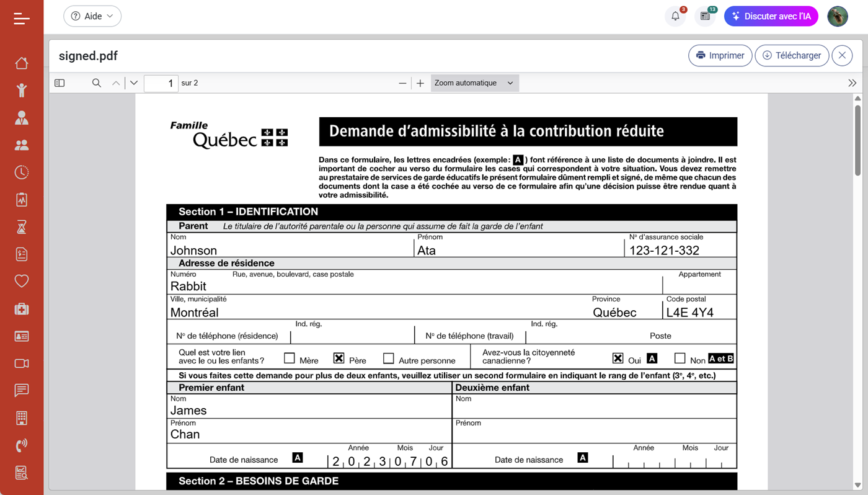The image size is (868, 495).
Task: Toggle the PDF viewer sidebar panel
Action: (x=60, y=83)
